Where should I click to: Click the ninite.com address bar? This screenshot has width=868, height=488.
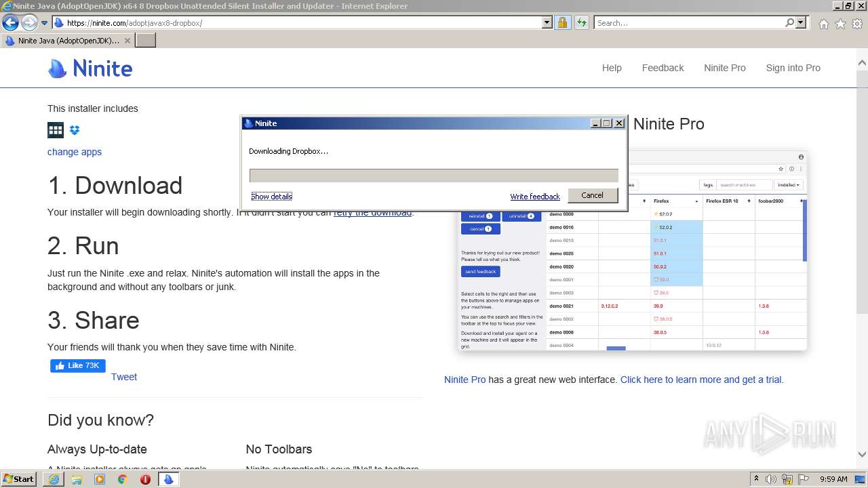tap(297, 22)
